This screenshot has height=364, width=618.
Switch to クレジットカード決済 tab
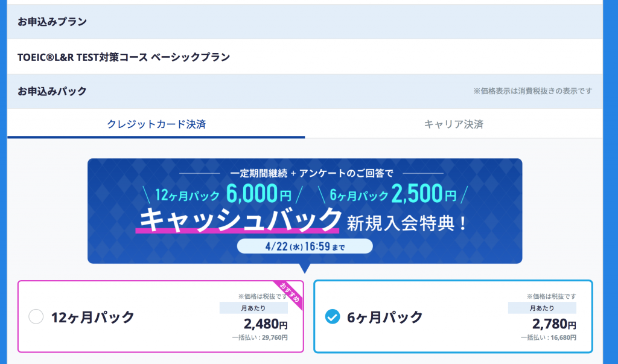click(156, 124)
